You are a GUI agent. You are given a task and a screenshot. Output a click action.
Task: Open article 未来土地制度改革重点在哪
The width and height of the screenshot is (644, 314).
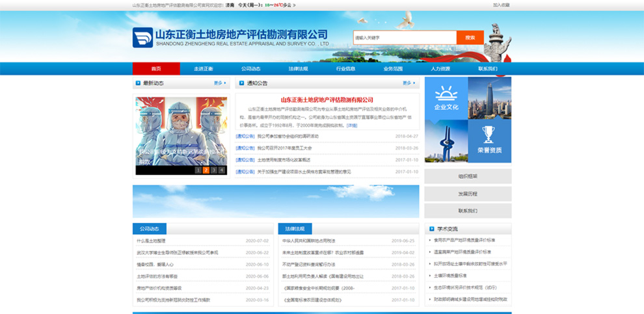click(323, 253)
